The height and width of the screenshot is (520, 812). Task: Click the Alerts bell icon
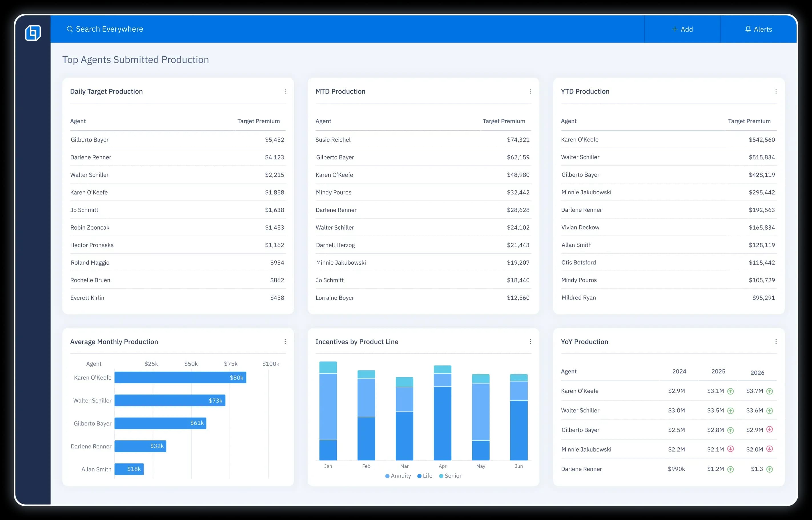coord(748,29)
